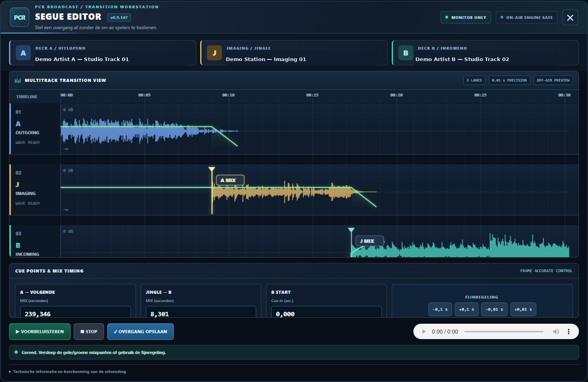
Task: Click the A MIX label tag
Action: click(x=230, y=180)
